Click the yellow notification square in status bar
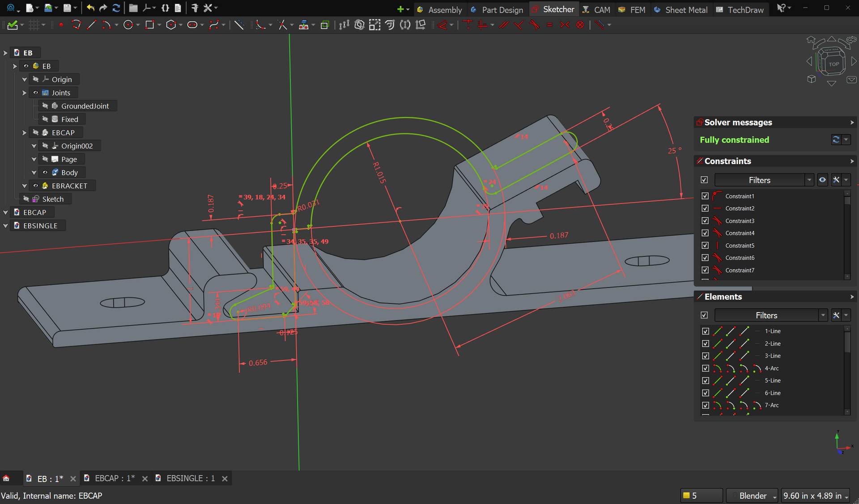 pos(686,496)
